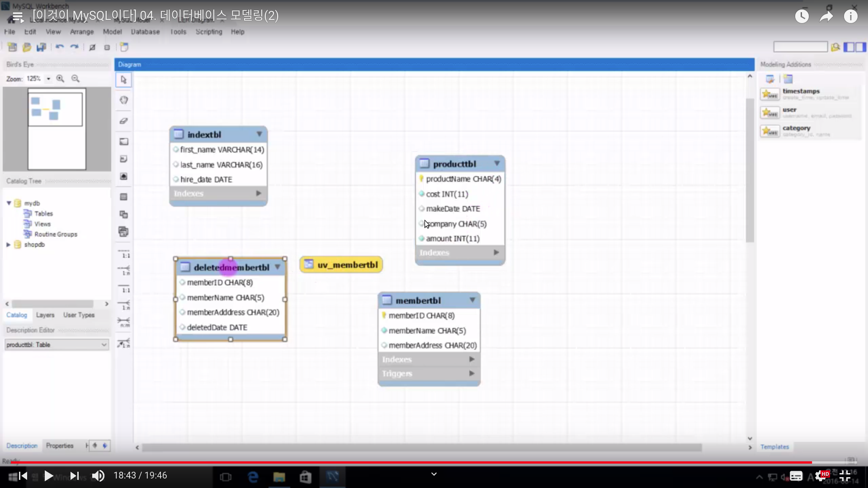Choose the 1:n non-identifying relationship tool
The height and width of the screenshot is (488, 868).
tap(124, 271)
